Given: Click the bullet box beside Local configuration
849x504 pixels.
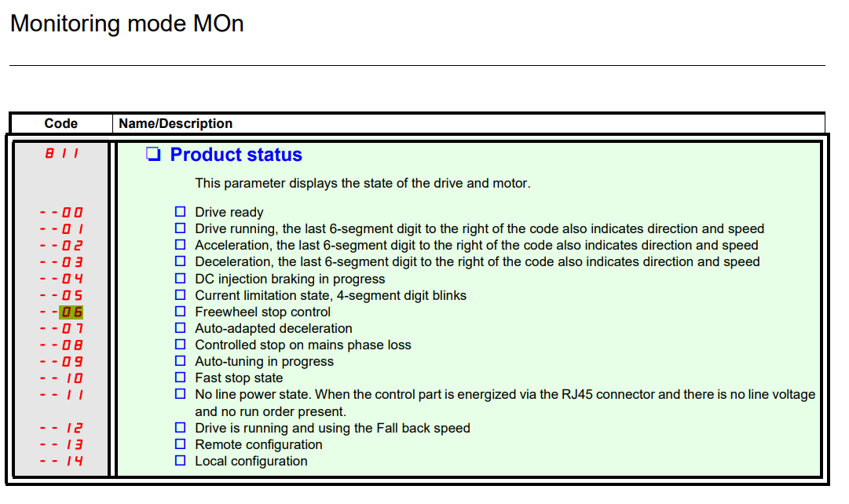Looking at the screenshot, I should [181, 461].
